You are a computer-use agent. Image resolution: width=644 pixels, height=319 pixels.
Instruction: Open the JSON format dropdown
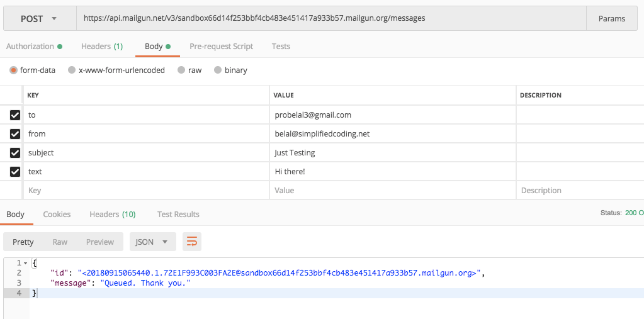(152, 242)
